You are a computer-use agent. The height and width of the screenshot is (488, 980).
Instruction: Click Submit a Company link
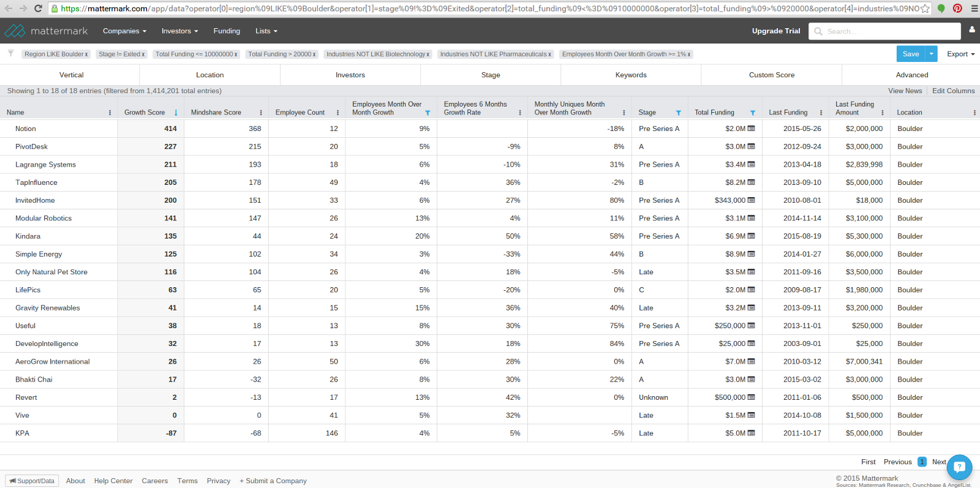pyautogui.click(x=273, y=481)
